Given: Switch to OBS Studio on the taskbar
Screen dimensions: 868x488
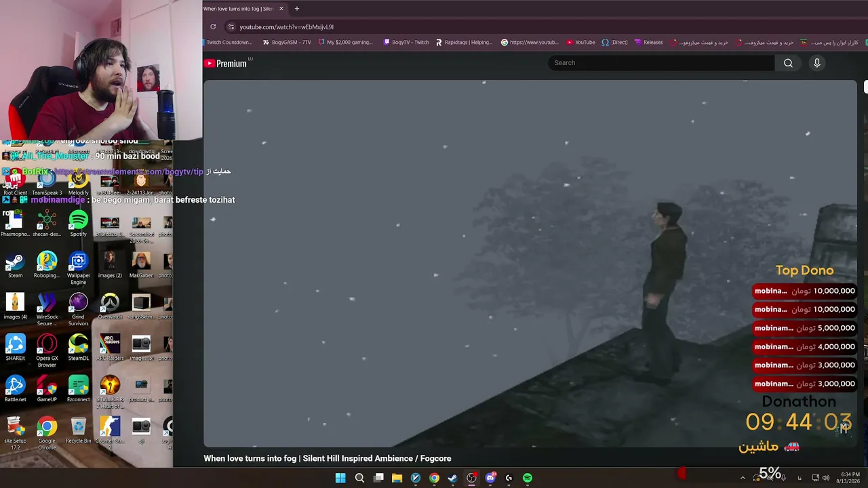Looking at the screenshot, I should click(x=471, y=479).
